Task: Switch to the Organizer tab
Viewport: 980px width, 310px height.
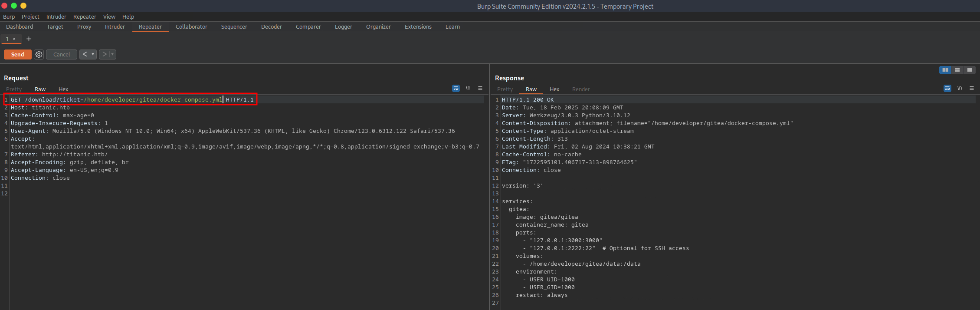Action: (x=378, y=26)
